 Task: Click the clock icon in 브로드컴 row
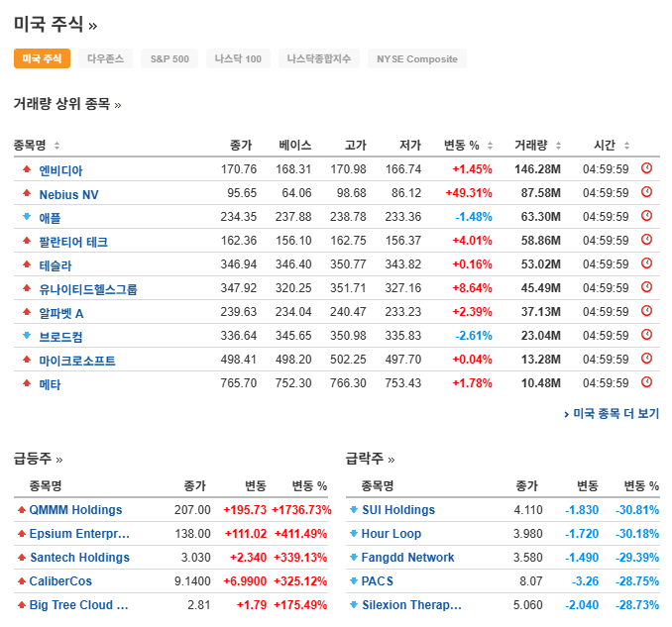646,335
